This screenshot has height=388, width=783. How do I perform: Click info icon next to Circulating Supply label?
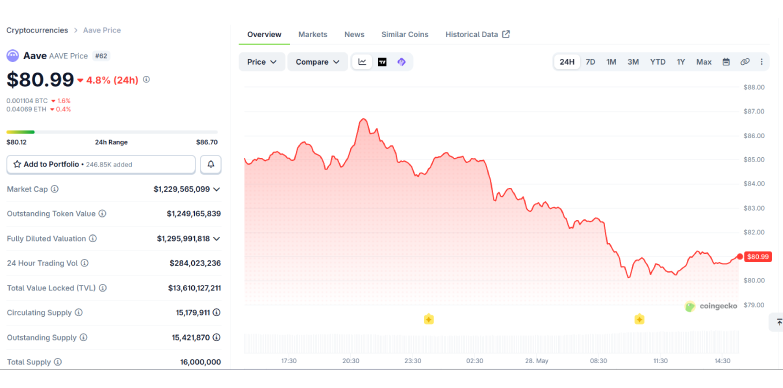78,313
